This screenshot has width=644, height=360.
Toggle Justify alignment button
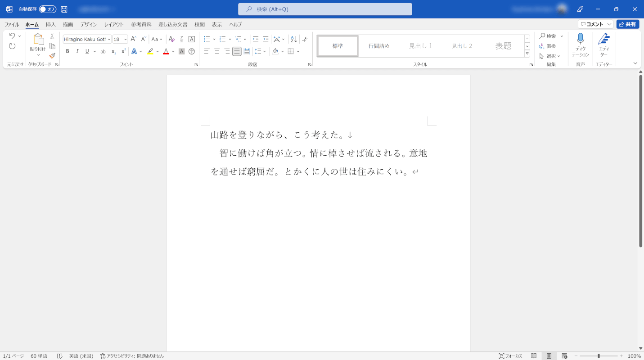pyautogui.click(x=237, y=51)
